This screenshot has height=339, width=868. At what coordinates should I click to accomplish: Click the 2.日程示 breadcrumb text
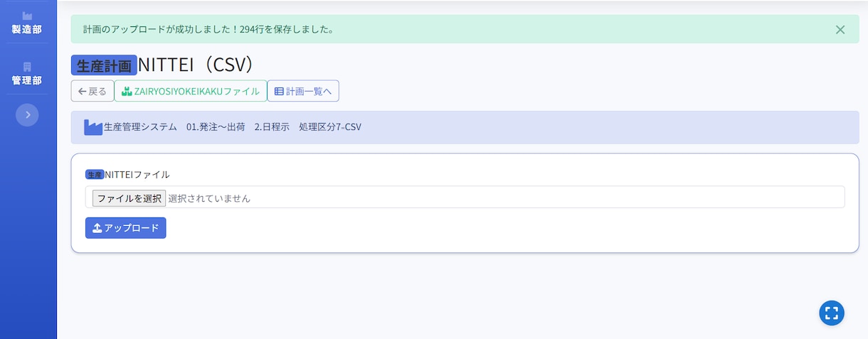click(x=272, y=127)
